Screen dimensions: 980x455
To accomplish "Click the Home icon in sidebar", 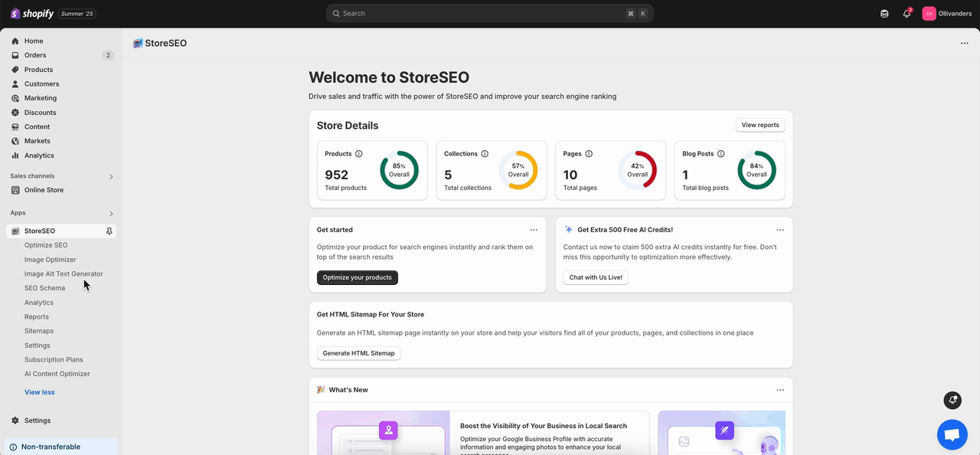I will (15, 41).
